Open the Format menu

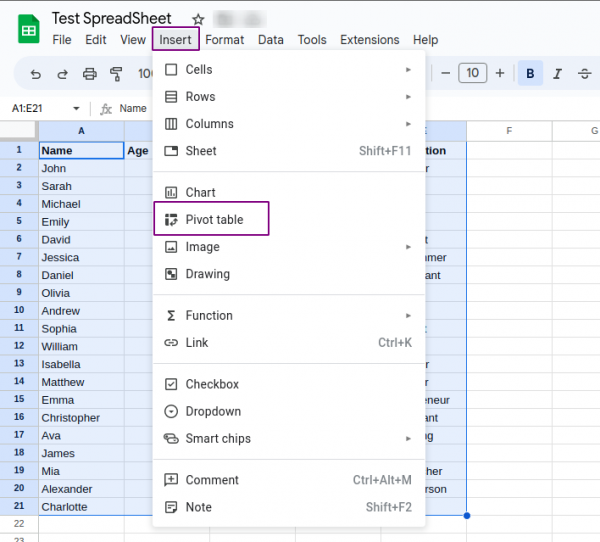point(225,40)
